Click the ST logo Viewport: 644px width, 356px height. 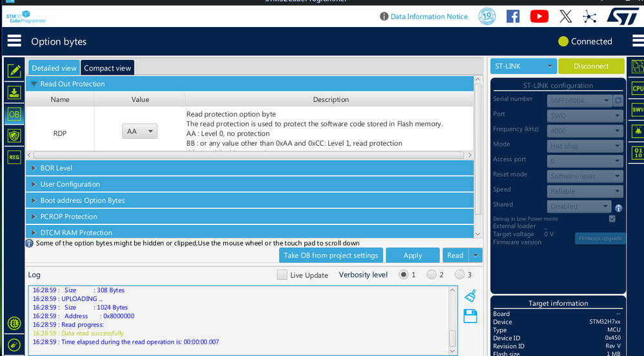click(623, 16)
